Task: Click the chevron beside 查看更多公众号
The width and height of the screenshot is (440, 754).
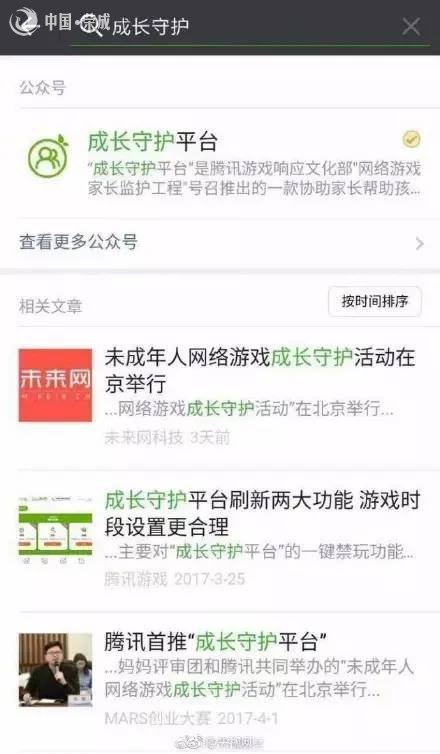Action: pyautogui.click(x=419, y=243)
